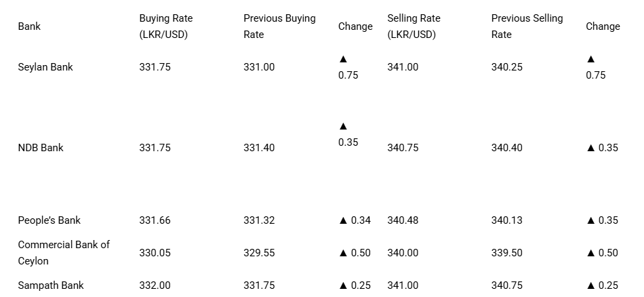Click the Previous Selling Rate column header
Viewport: 644px width, 297px height.
pyautogui.click(x=527, y=26)
